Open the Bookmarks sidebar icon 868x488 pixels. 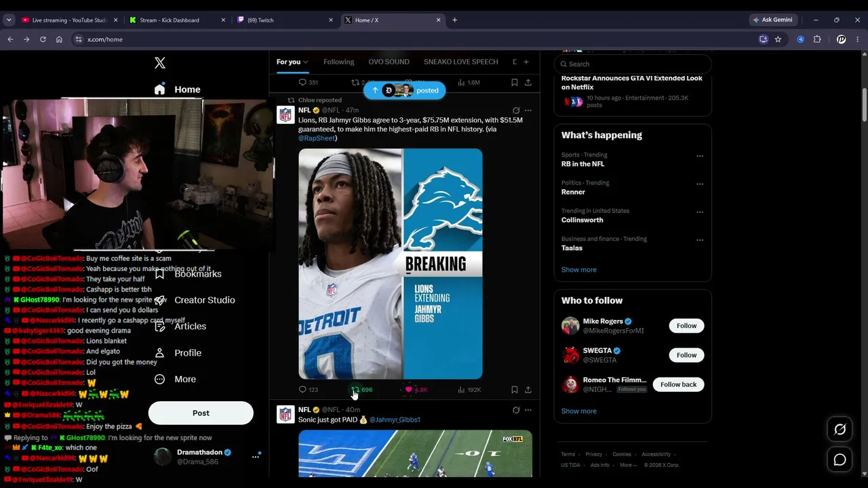pyautogui.click(x=160, y=274)
